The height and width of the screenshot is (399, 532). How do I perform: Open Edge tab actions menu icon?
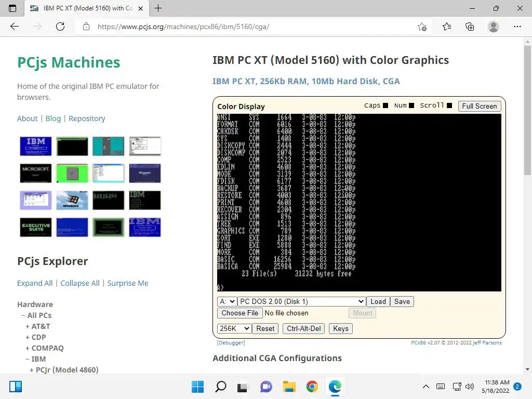point(12,8)
